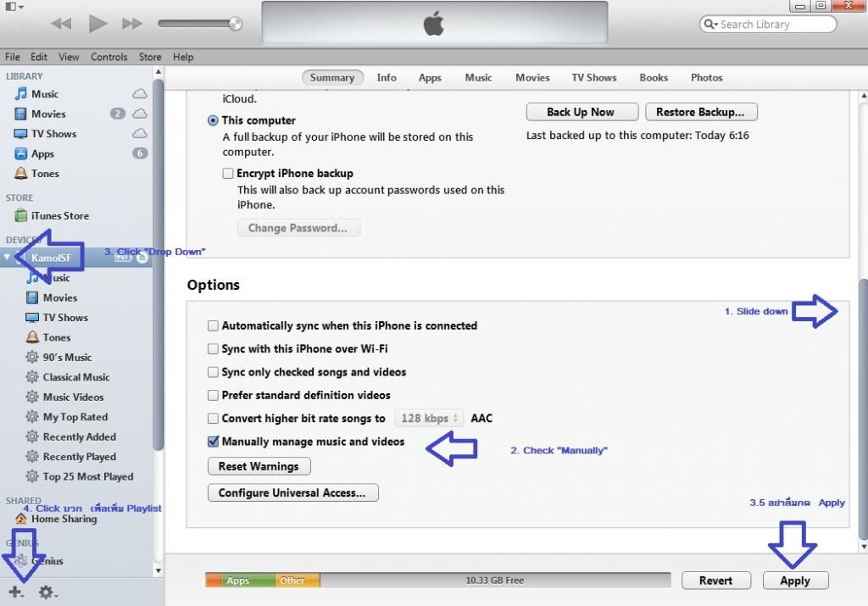Check Convert higher bit rate songs
The image size is (868, 606).
tap(213, 419)
